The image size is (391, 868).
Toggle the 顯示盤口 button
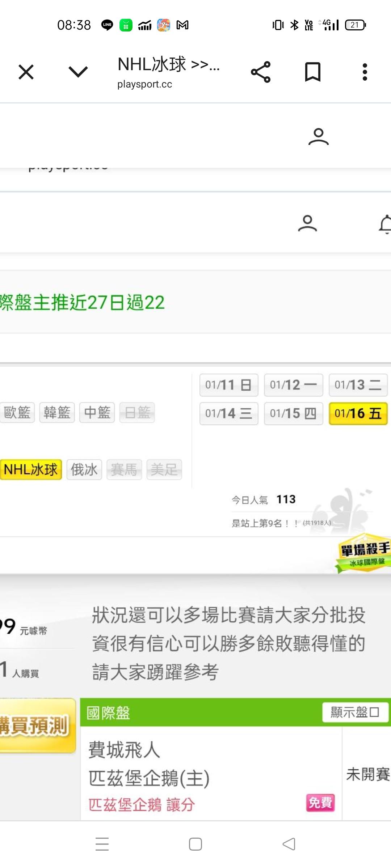[355, 712]
